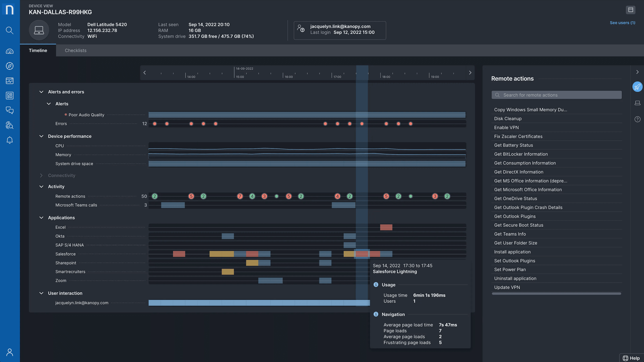Collapse the right panel with chevron arrow
This screenshot has height=362, width=644.
[x=637, y=72]
